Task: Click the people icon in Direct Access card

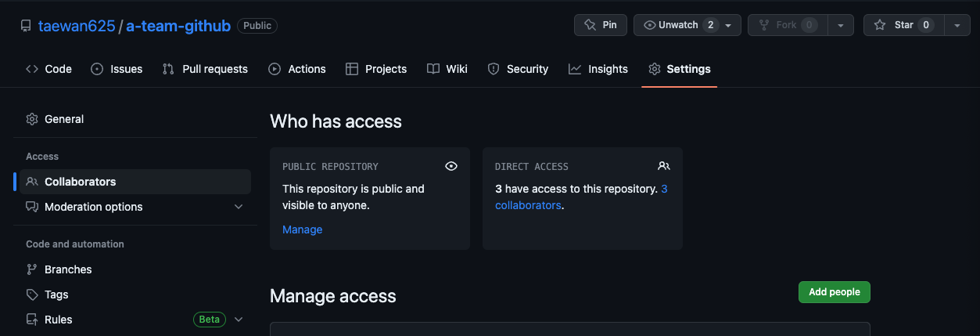Action: coord(664,166)
